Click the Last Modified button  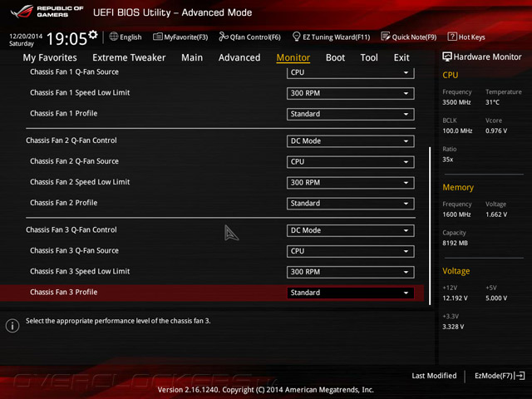pyautogui.click(x=434, y=376)
